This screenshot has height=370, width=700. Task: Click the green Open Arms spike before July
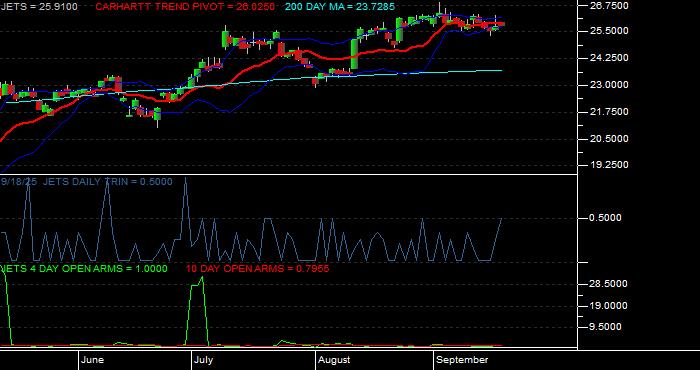point(197,311)
